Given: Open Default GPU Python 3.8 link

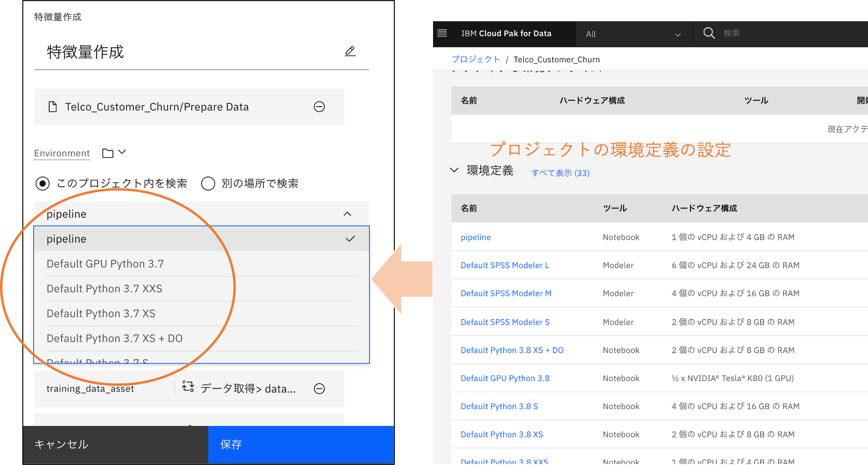Looking at the screenshot, I should (505, 378).
